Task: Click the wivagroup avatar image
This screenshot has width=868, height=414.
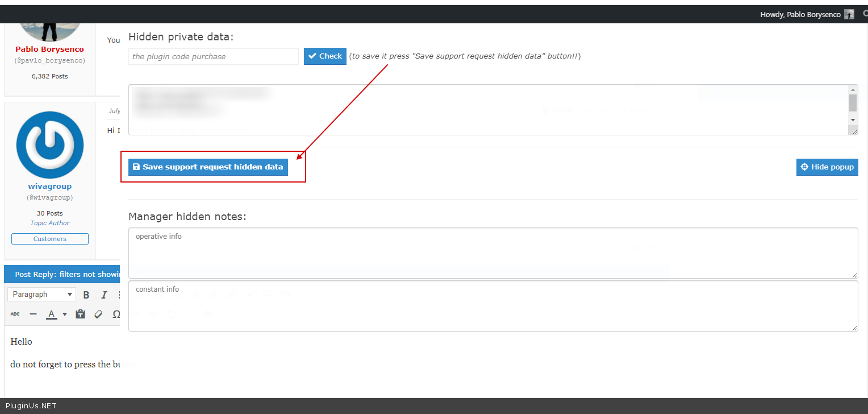Action: pyautogui.click(x=50, y=145)
